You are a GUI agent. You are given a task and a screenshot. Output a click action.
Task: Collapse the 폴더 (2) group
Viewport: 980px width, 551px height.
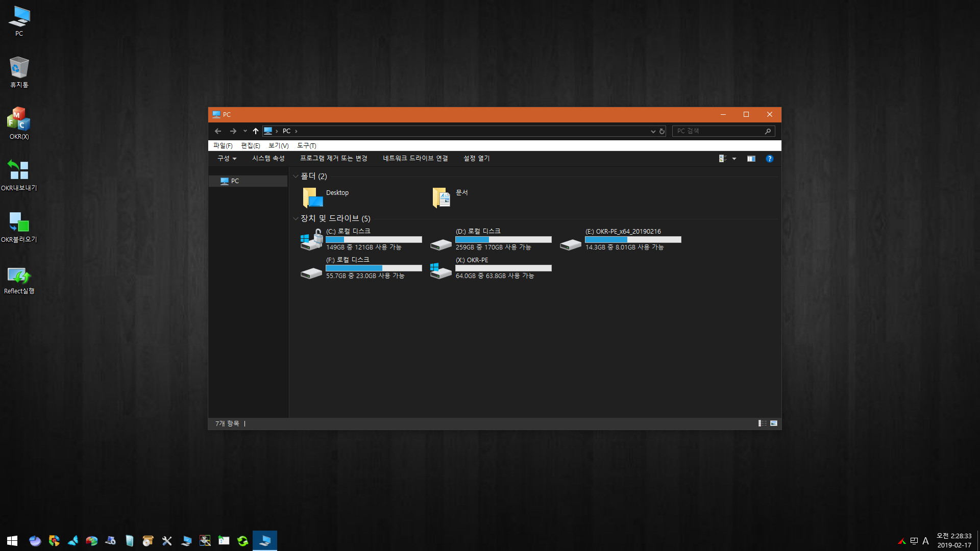click(x=296, y=177)
